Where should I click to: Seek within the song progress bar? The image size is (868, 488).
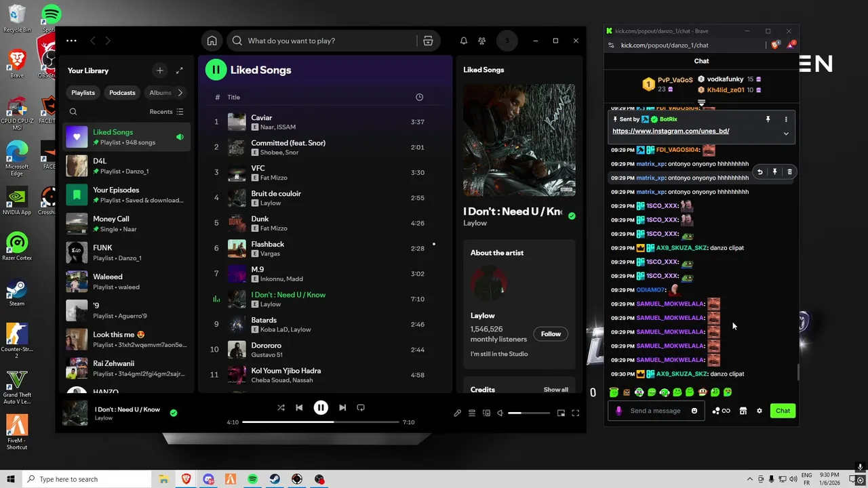coord(321,422)
